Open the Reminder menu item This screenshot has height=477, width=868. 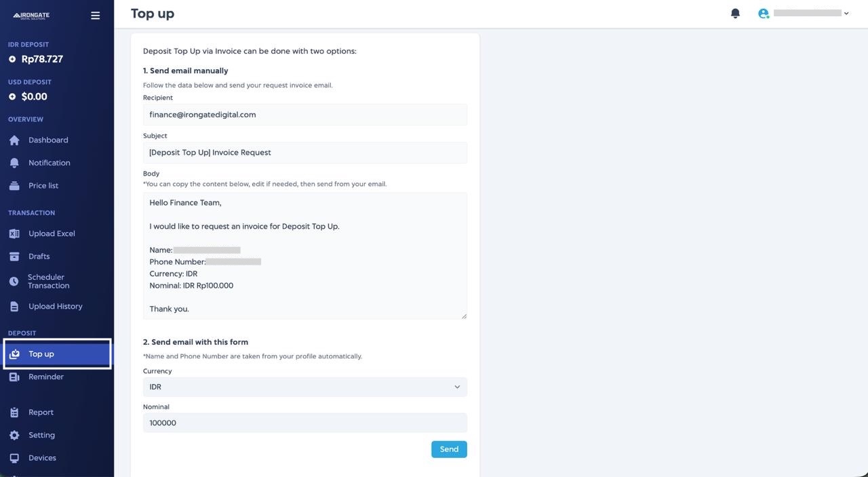45,377
